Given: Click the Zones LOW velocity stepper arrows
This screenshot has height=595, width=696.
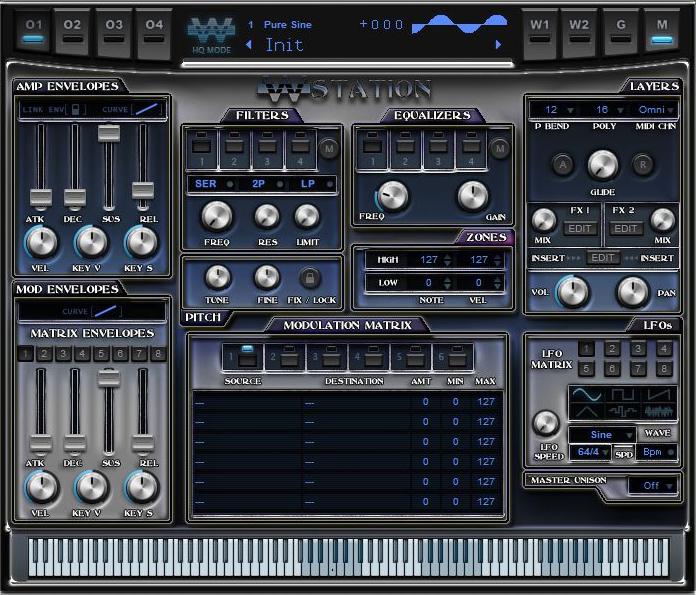Looking at the screenshot, I should coord(497,282).
